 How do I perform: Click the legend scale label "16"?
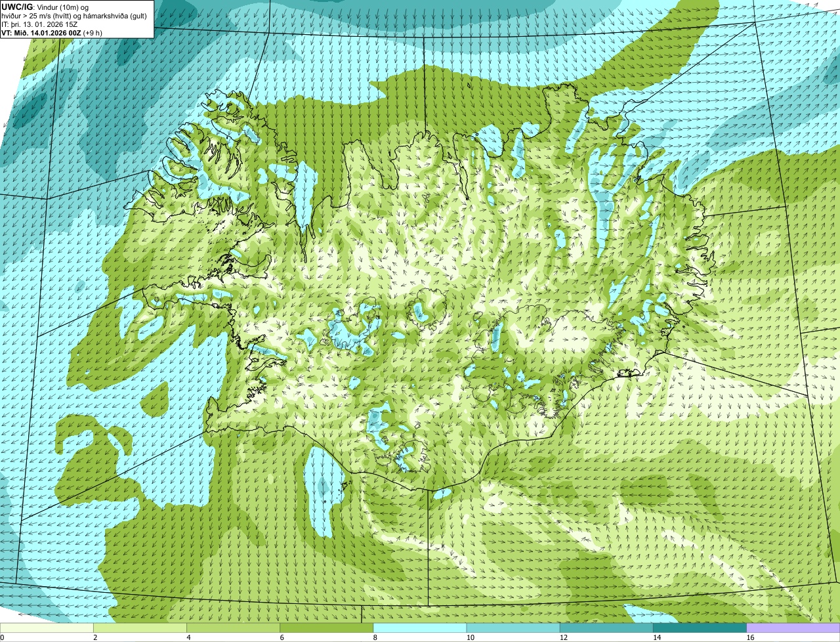[x=749, y=637]
